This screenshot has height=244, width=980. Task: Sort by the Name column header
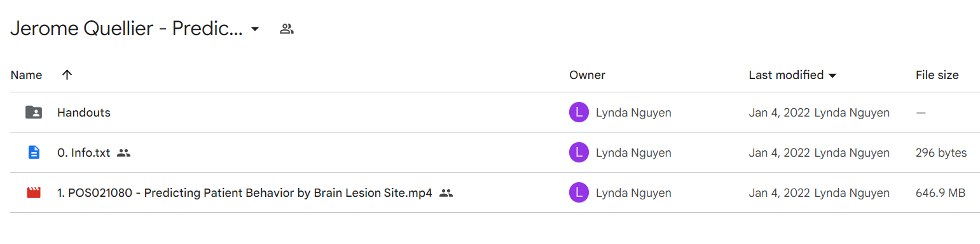pos(26,75)
